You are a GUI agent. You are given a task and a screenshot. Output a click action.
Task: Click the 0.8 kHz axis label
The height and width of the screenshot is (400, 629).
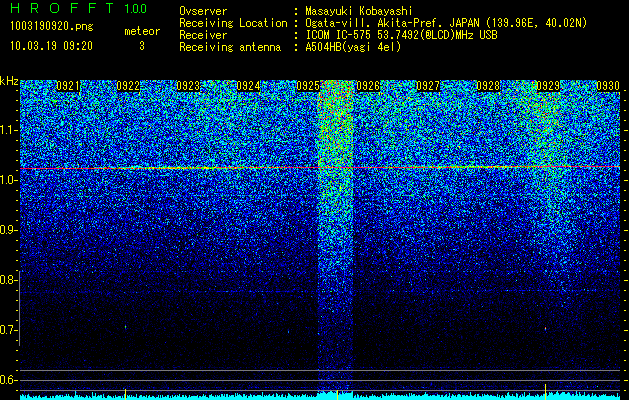click(8, 280)
